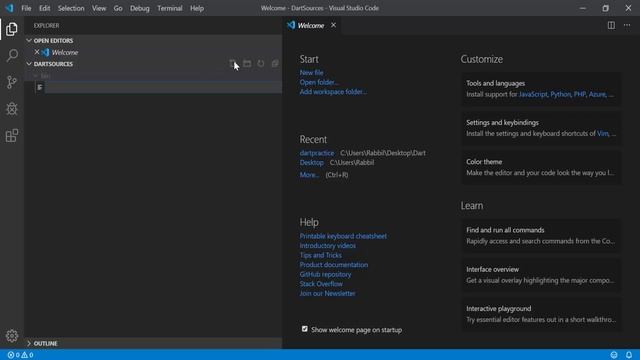The height and width of the screenshot is (360, 640).
Task: Click the VS Code logo in title bar
Action: point(9,8)
